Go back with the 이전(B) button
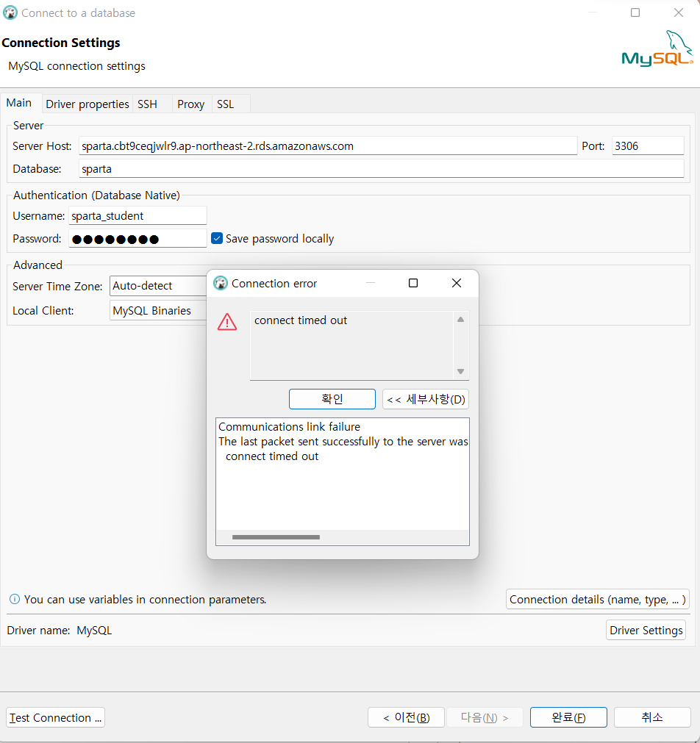Viewport: 700px width, 743px height. [x=406, y=717]
